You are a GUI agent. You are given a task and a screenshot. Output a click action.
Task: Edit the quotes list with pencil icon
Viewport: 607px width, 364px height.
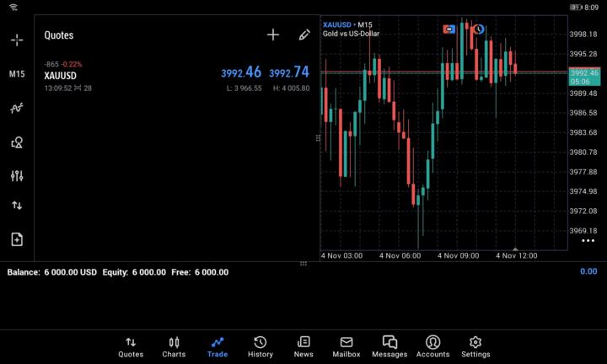304,35
